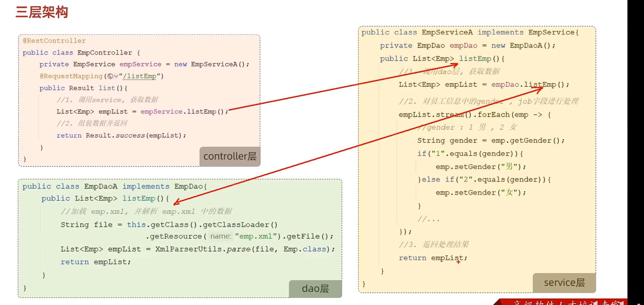Click the name: parameter hint before "emp.xml"

[x=221, y=236]
